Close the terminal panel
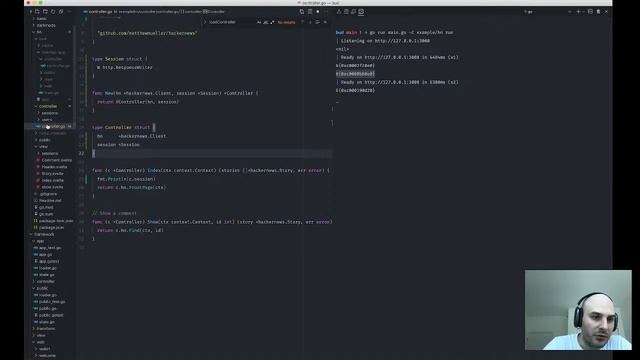 (606, 12)
